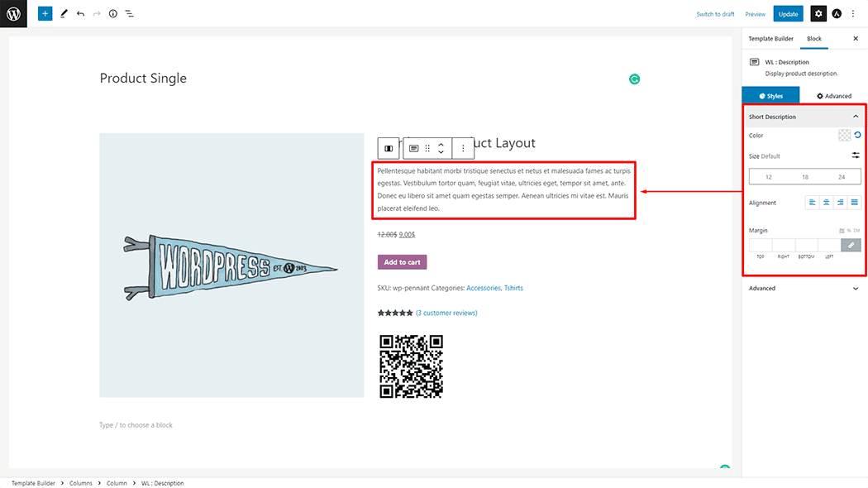Open the short description color swatch

point(844,136)
